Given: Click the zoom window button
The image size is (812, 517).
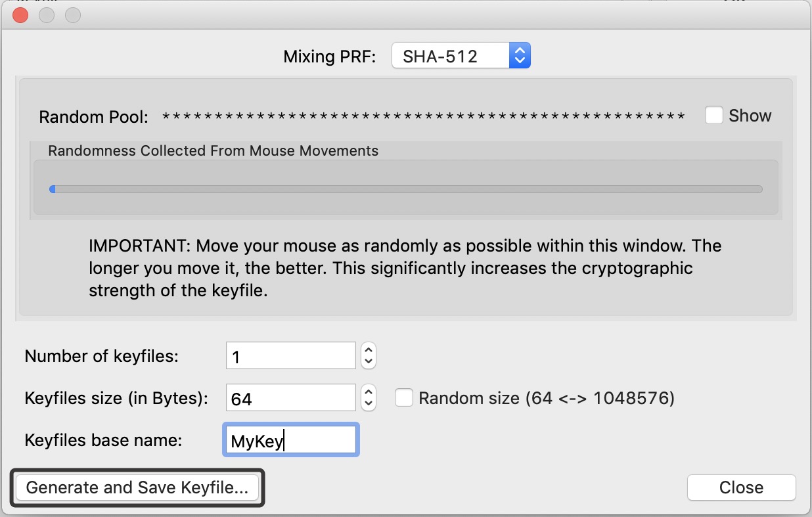Looking at the screenshot, I should pyautogui.click(x=72, y=15).
